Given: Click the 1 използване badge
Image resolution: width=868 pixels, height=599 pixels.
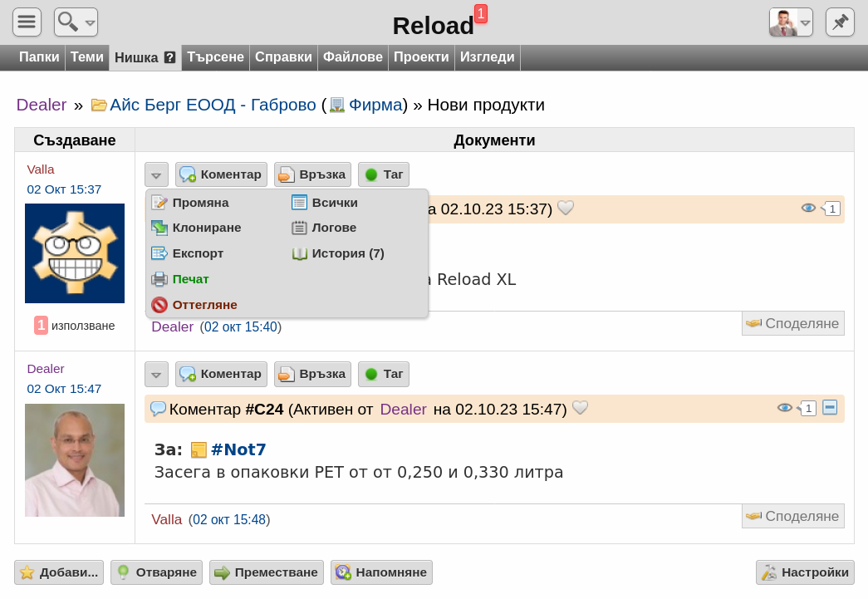Looking at the screenshot, I should pos(75,326).
